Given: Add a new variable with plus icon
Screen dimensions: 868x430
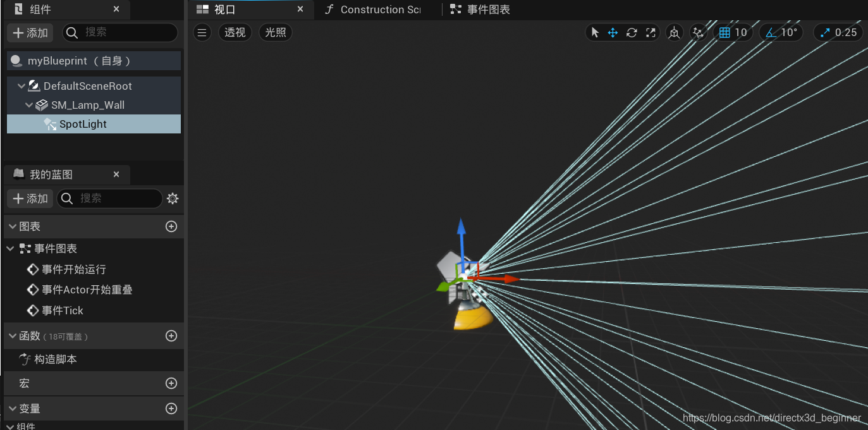Looking at the screenshot, I should point(171,408).
